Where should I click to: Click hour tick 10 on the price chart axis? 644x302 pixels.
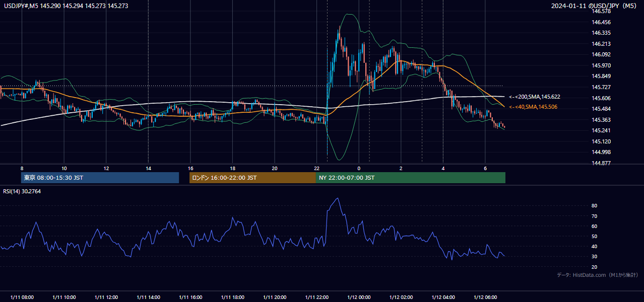click(64, 168)
